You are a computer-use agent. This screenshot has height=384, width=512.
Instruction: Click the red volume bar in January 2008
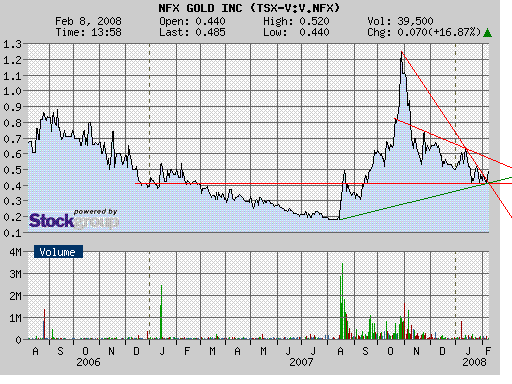pyautogui.click(x=461, y=330)
